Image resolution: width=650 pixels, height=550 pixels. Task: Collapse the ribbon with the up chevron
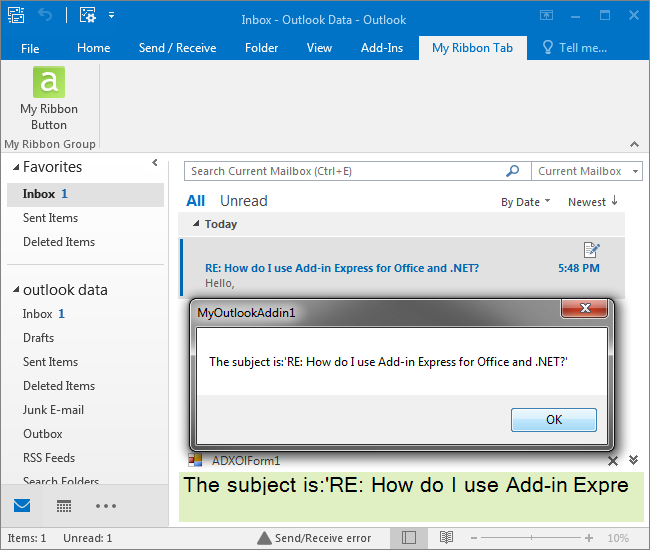click(x=634, y=144)
